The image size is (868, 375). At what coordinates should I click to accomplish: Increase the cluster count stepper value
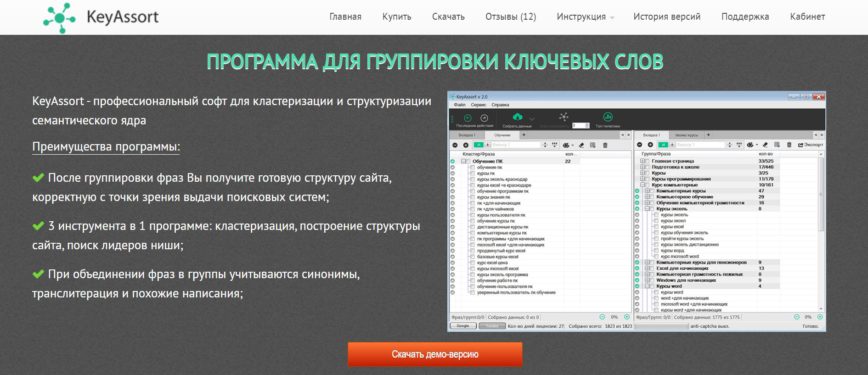[587, 124]
